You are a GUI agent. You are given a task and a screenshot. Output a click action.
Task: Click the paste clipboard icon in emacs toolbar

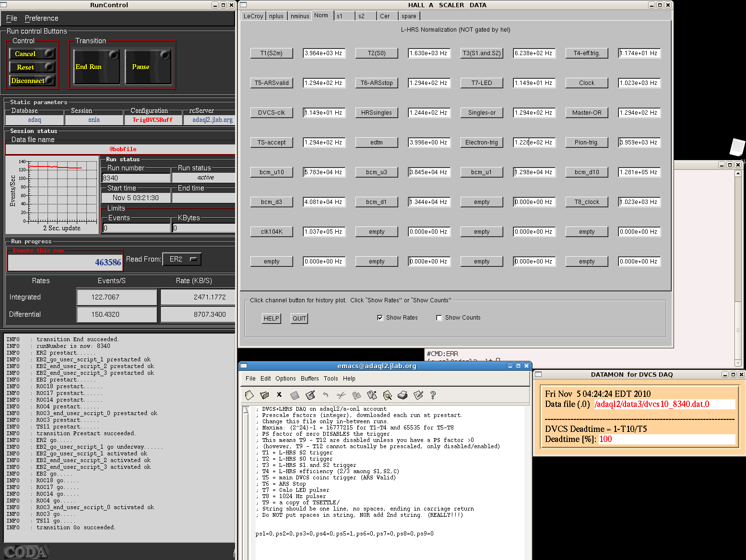coord(372,395)
